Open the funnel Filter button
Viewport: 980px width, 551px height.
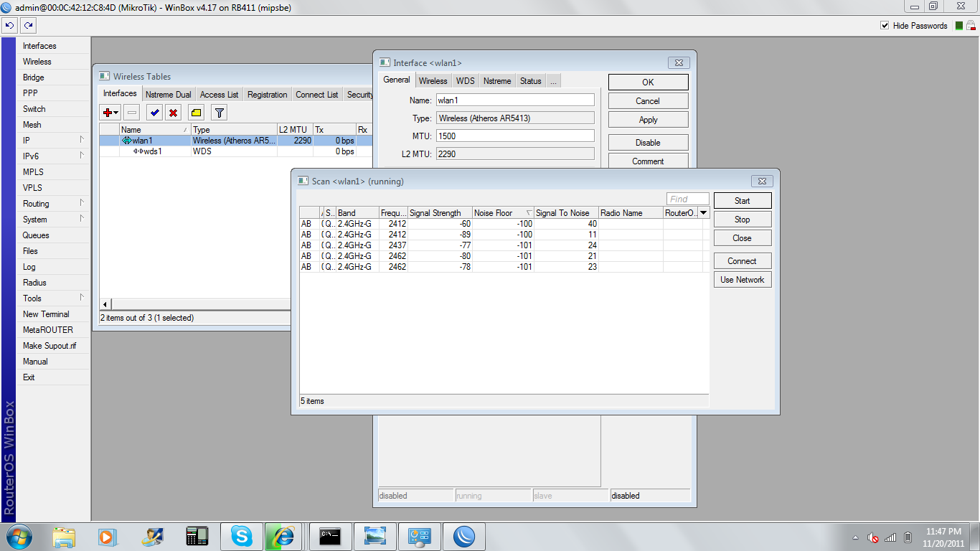point(220,113)
